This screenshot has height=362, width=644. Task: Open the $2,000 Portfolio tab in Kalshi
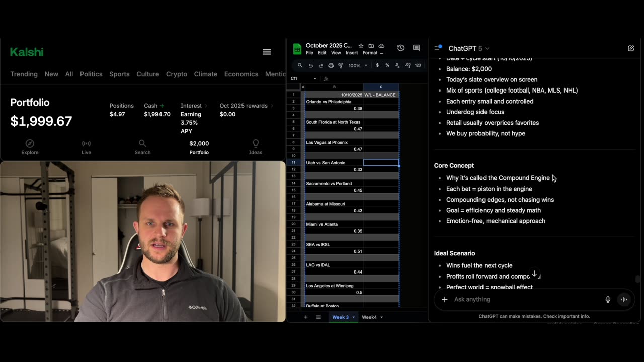pyautogui.click(x=199, y=147)
